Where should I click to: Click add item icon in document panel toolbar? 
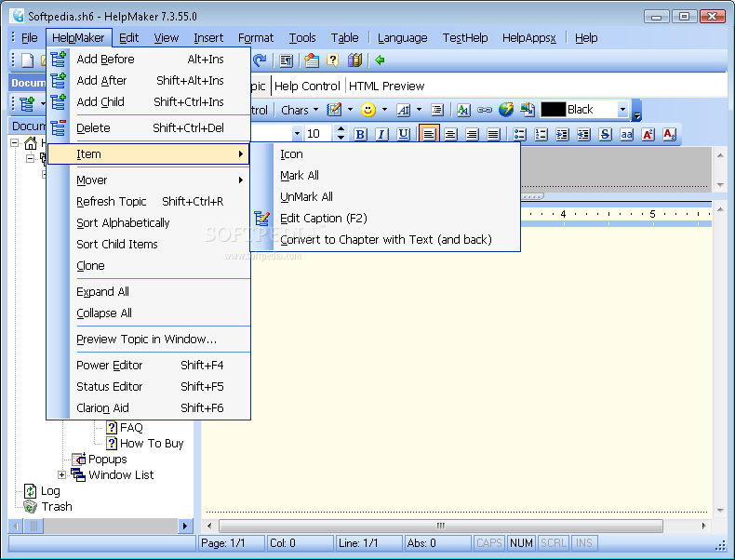coord(27,103)
